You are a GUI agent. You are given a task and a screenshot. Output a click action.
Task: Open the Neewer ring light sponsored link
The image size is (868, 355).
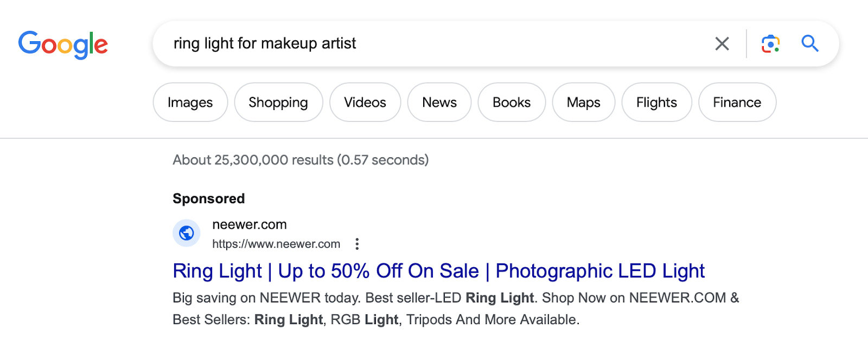tap(438, 271)
